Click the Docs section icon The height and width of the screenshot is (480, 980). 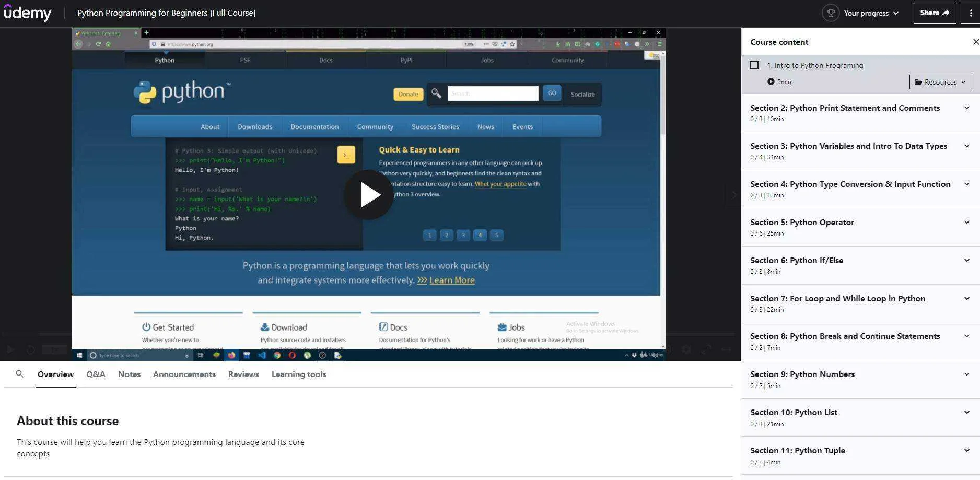(x=383, y=327)
